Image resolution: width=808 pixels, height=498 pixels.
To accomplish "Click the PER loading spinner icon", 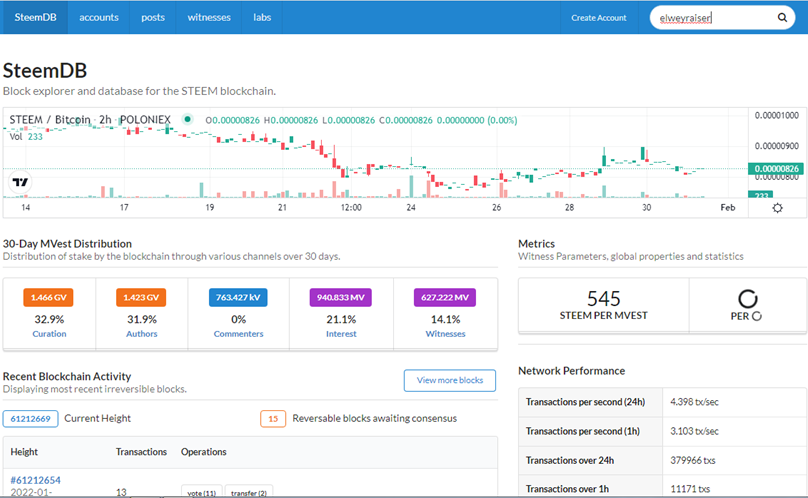I will 748,298.
